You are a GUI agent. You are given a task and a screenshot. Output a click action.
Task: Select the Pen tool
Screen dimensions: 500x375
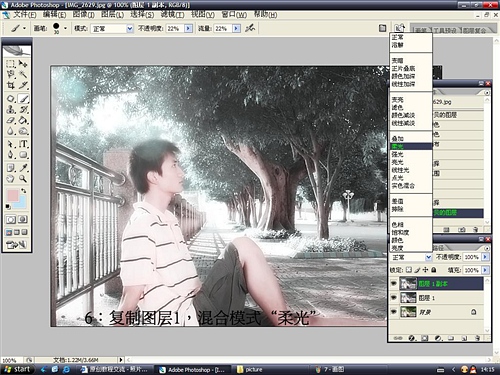[11, 155]
